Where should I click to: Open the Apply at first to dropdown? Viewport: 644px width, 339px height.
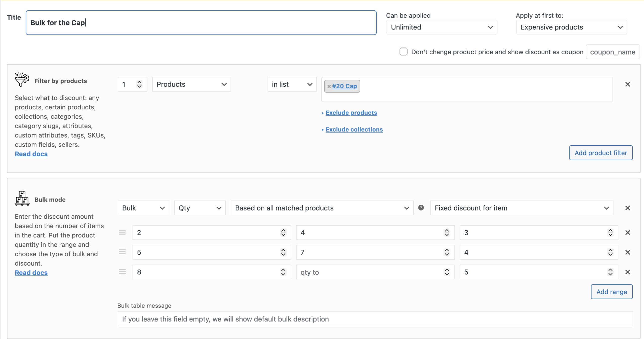click(571, 27)
